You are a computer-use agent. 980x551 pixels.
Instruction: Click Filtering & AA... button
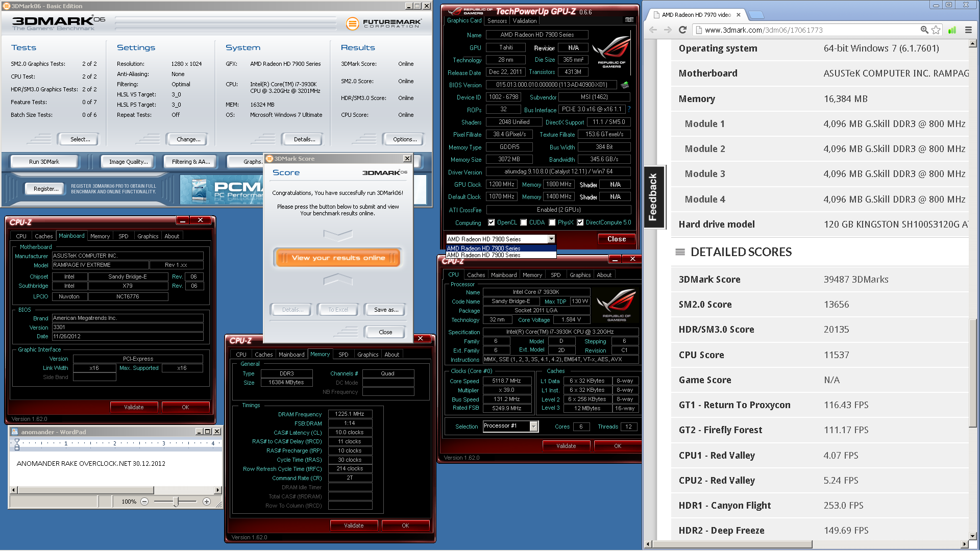[x=190, y=162]
